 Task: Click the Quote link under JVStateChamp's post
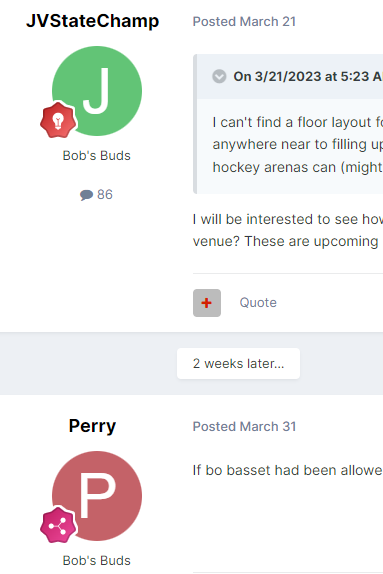coord(258,303)
